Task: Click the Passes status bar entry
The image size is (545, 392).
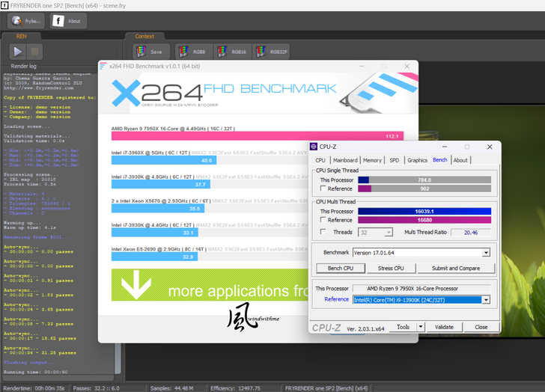Action: tap(97, 388)
